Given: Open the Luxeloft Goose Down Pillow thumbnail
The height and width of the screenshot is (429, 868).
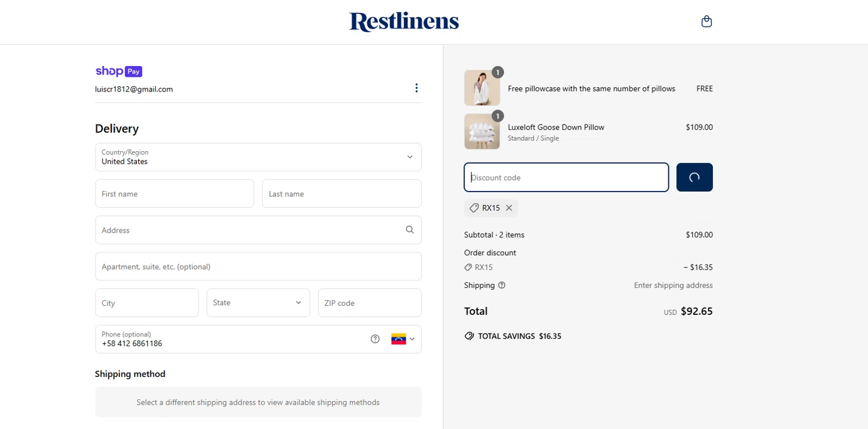Looking at the screenshot, I should point(482,131).
